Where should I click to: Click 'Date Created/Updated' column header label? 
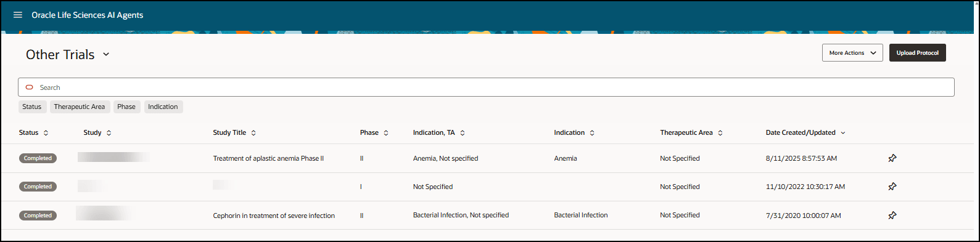pyautogui.click(x=801, y=132)
